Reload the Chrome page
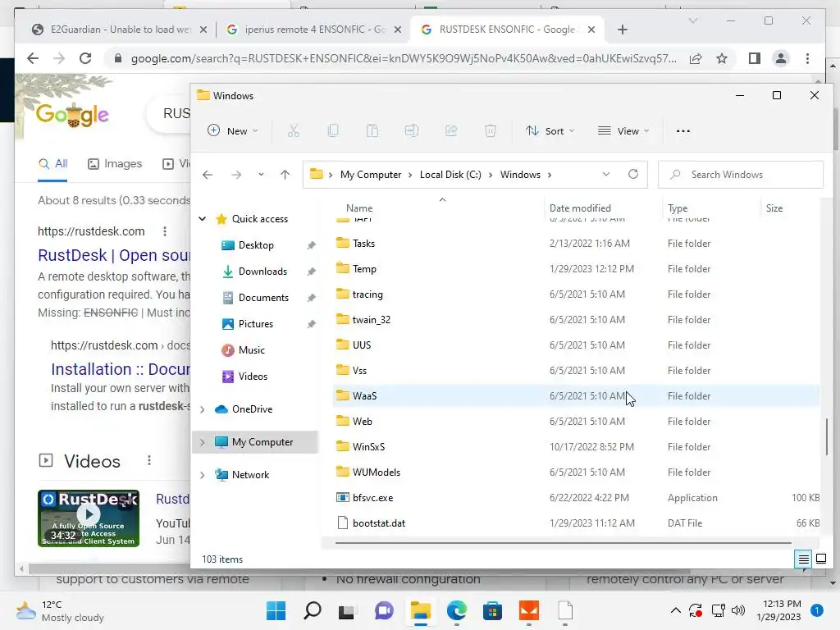This screenshot has height=630, width=840. click(x=85, y=58)
